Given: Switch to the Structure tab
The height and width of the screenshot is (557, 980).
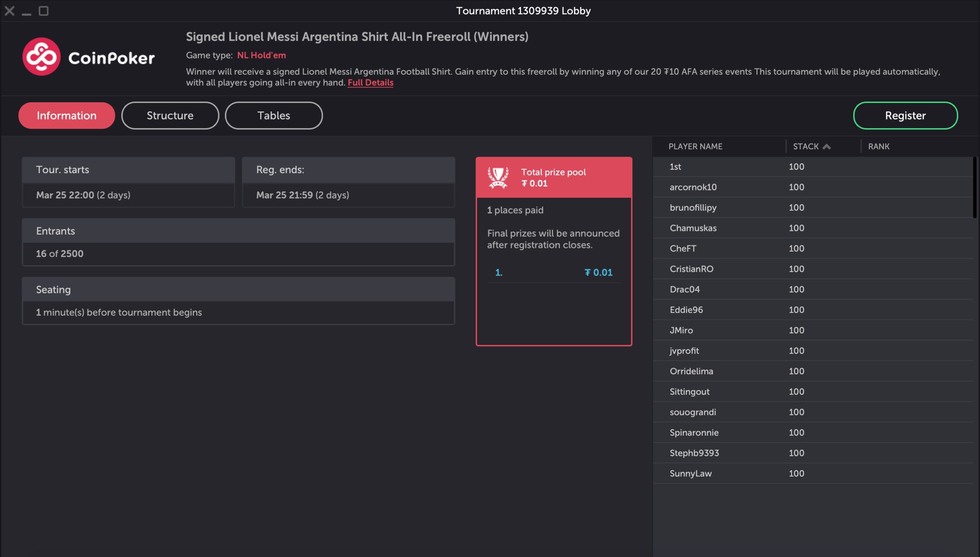Looking at the screenshot, I should pyautogui.click(x=170, y=115).
